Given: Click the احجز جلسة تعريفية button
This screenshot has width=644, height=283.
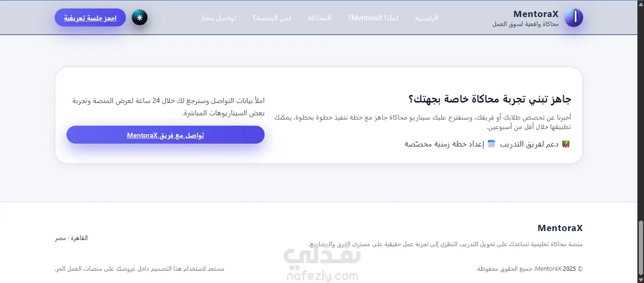Looking at the screenshot, I should [x=90, y=17].
